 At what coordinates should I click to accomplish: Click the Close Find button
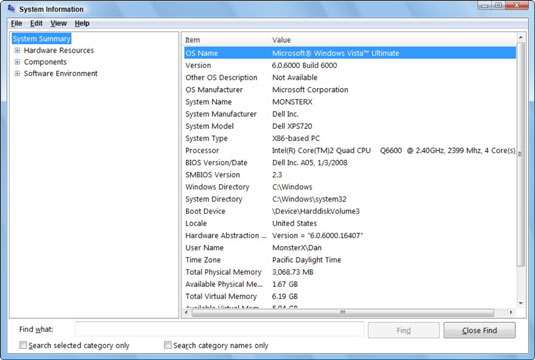coord(479,330)
